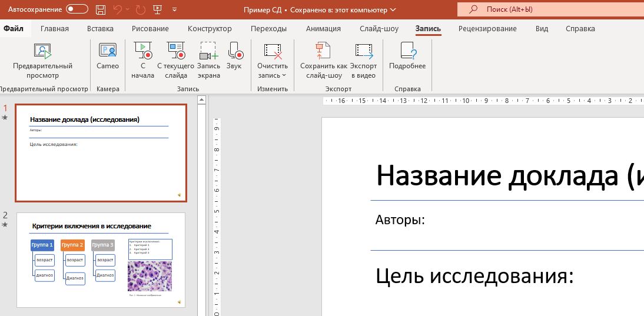The height and width of the screenshot is (316, 644).
Task: Click Save as slide show (Сохранить как слайд-шоу)
Action: pyautogui.click(x=323, y=52)
